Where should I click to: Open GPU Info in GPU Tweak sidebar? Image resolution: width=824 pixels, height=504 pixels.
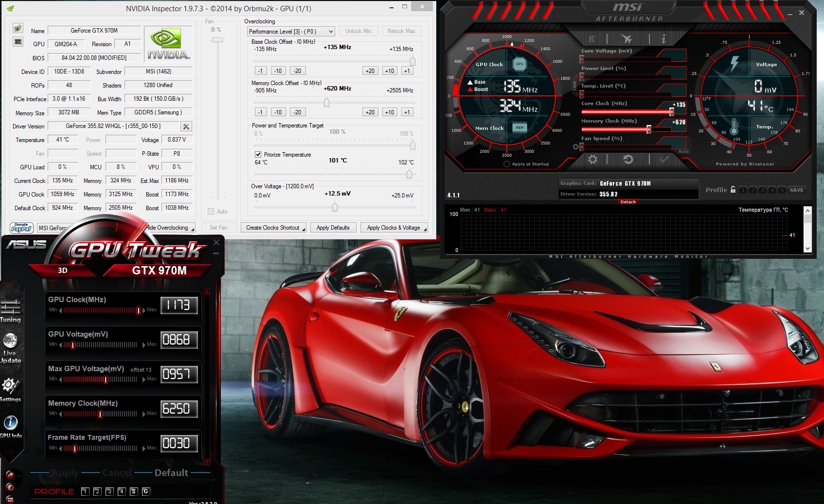click(11, 427)
